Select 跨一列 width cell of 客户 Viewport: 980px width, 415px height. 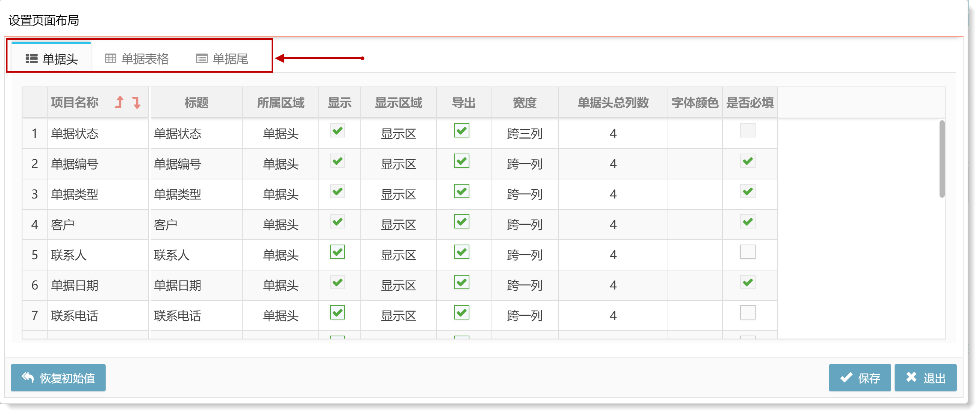click(x=524, y=224)
